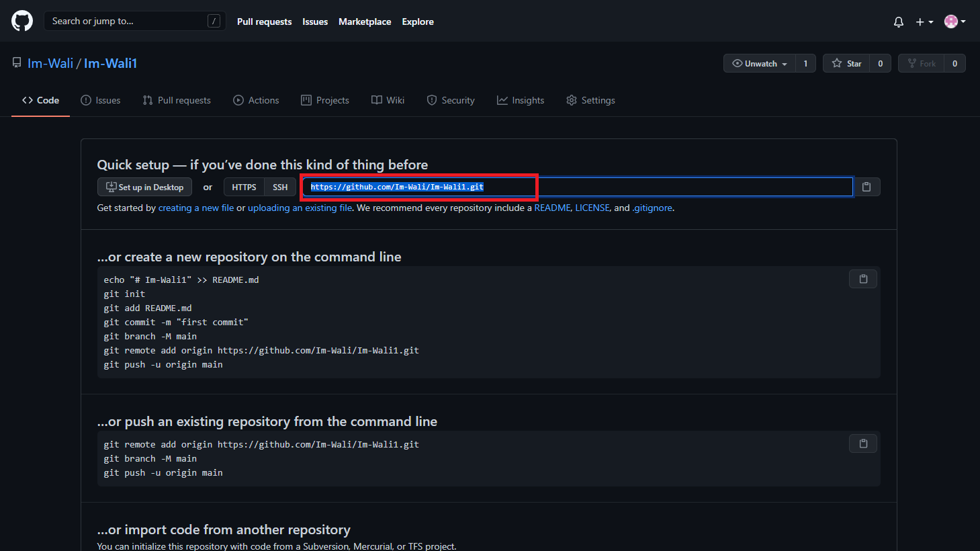Click the Fork button
The image size is (980, 551).
(x=922, y=63)
